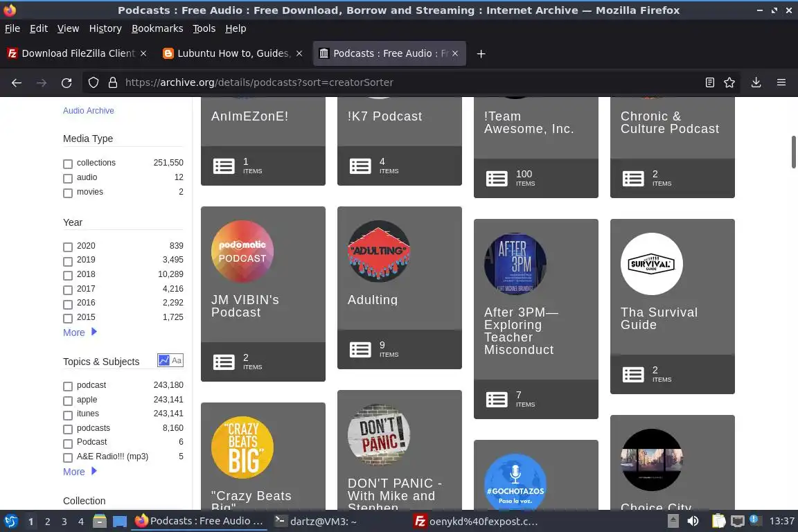This screenshot has width=798, height=532.
Task: Click the Adulting podcast round logo
Action: coord(379,251)
